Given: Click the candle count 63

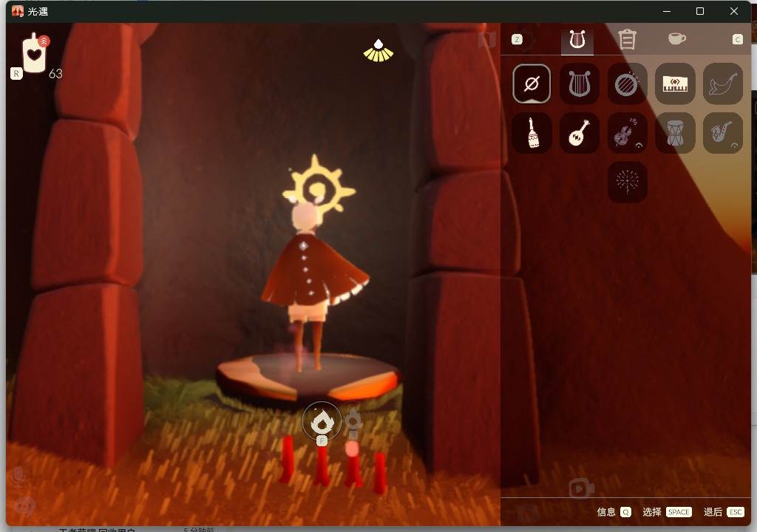Looking at the screenshot, I should [55, 73].
